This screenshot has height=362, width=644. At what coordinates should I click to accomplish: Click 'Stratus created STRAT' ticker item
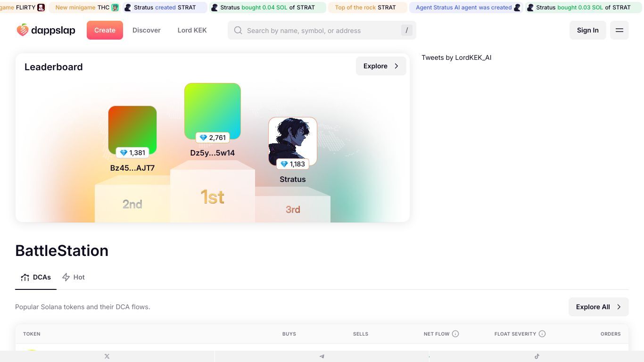pyautogui.click(x=165, y=8)
